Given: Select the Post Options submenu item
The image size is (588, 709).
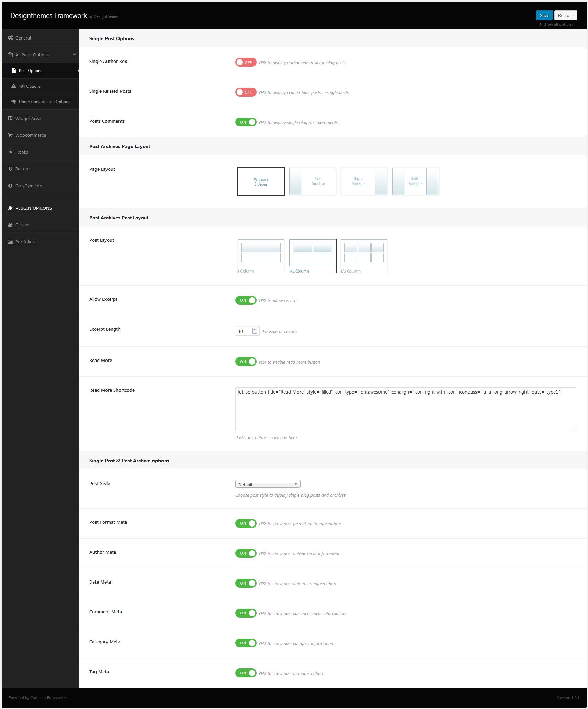Looking at the screenshot, I should point(40,70).
